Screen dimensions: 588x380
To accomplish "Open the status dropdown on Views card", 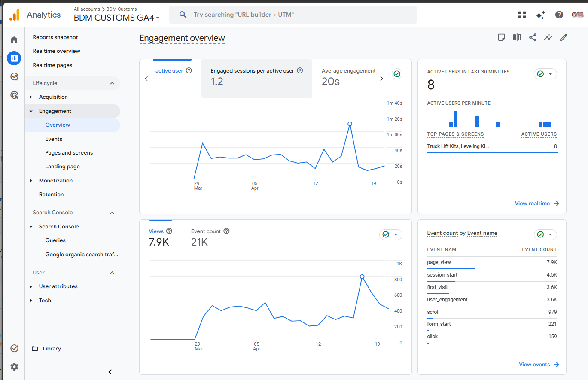I will 391,234.
